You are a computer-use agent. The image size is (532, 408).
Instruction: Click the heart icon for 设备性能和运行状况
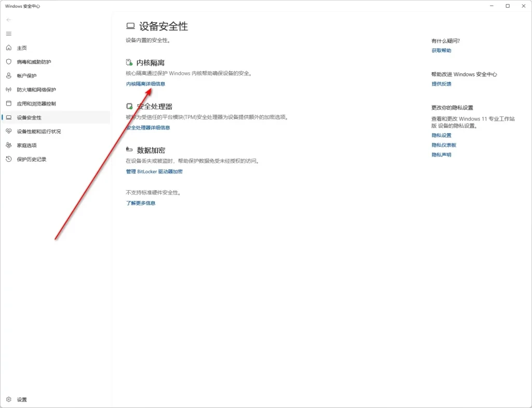pos(9,131)
